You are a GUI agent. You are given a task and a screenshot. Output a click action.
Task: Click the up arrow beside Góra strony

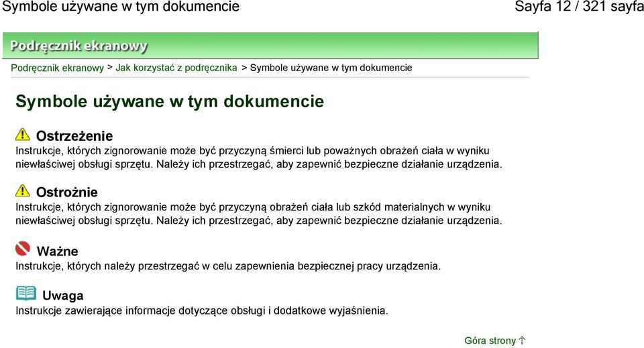522,340
